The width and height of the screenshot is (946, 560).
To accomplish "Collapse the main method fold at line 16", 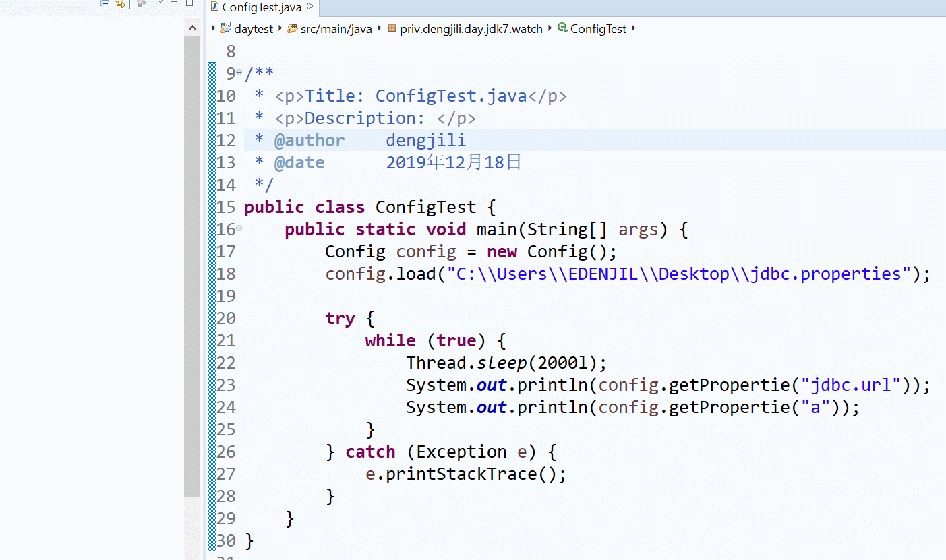I will [239, 229].
